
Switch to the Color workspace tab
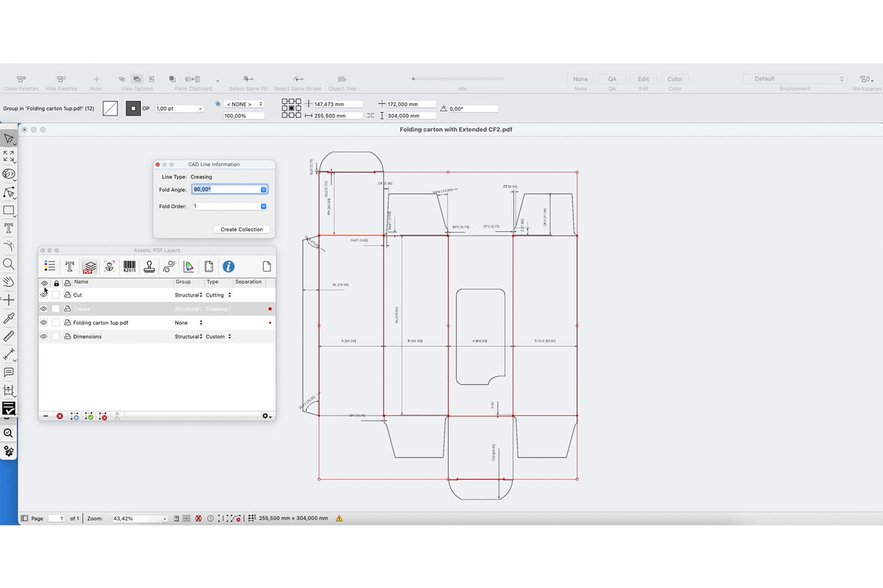(x=674, y=79)
